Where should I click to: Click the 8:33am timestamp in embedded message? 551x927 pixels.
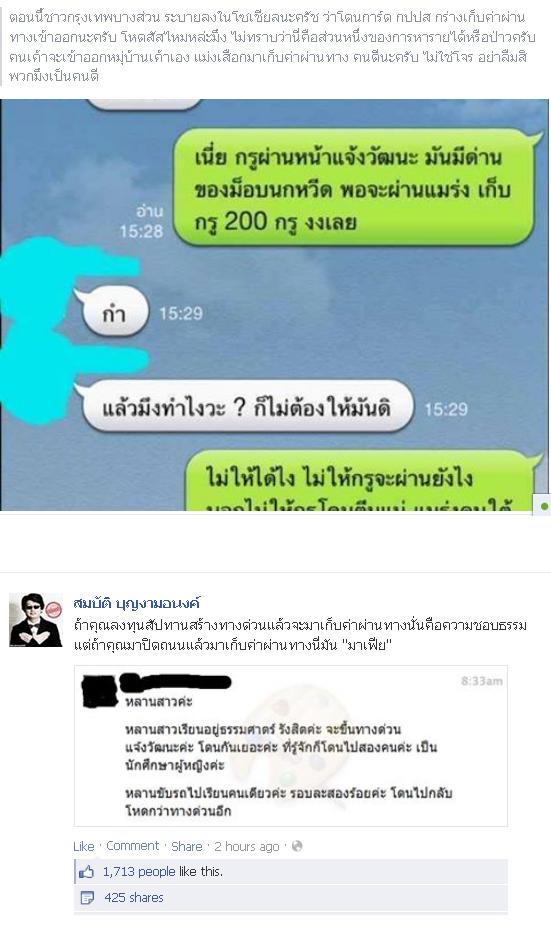click(x=482, y=681)
